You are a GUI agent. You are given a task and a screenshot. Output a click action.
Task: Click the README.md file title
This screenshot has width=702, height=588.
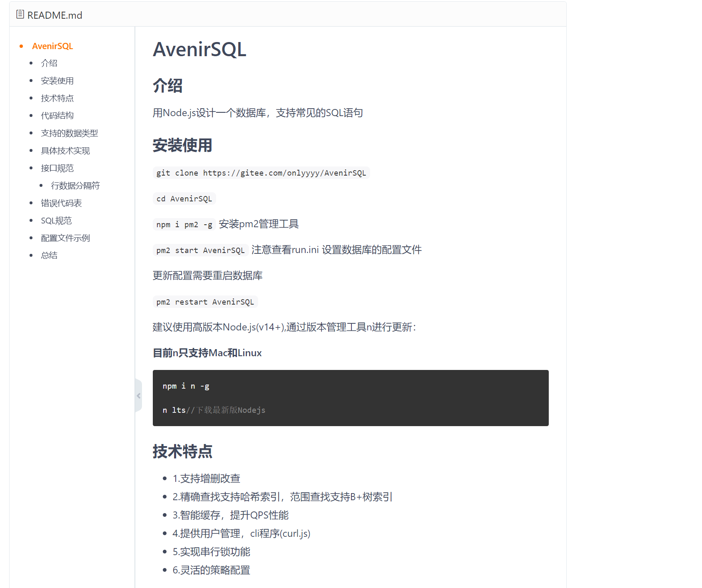coord(55,15)
